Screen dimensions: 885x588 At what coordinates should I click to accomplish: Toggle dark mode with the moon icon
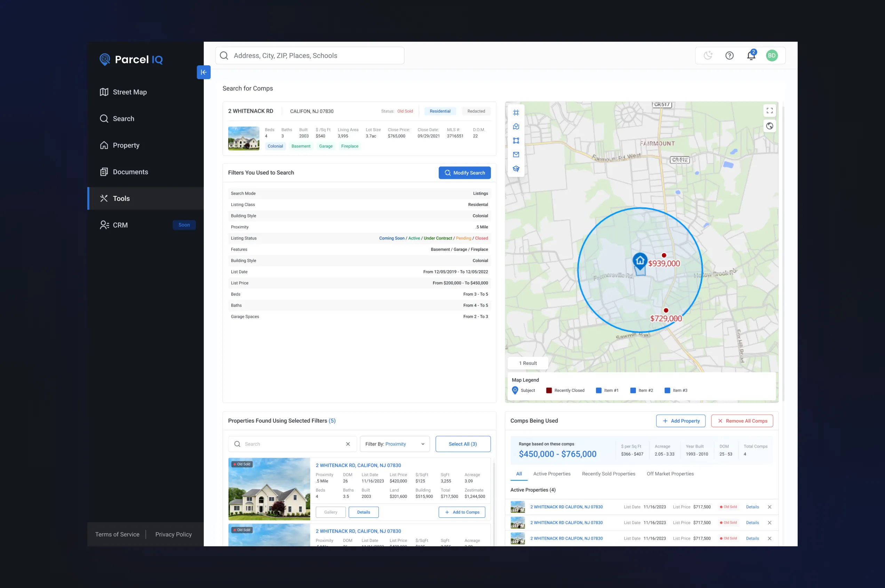click(708, 56)
